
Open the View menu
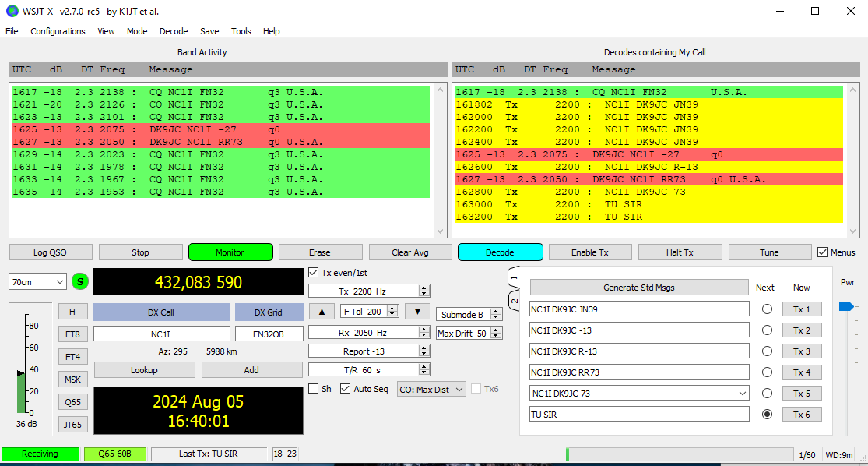(107, 31)
